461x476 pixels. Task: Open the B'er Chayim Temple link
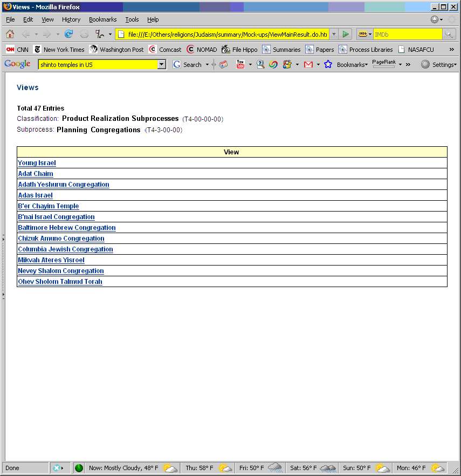[49, 206]
